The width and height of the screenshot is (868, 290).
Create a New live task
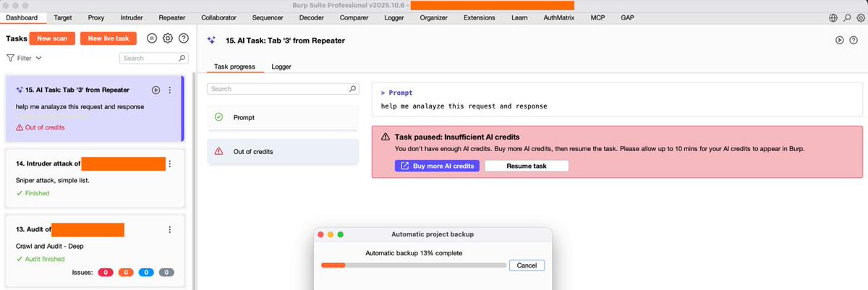point(108,38)
